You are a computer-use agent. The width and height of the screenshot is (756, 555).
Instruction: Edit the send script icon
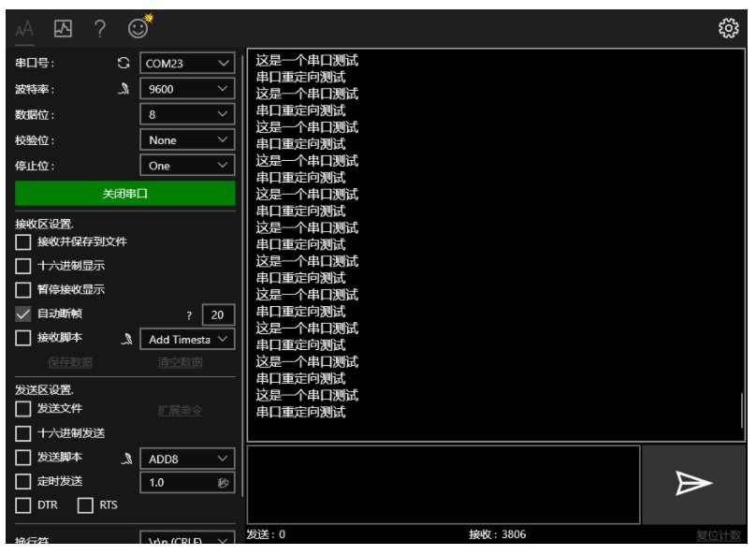click(x=127, y=459)
